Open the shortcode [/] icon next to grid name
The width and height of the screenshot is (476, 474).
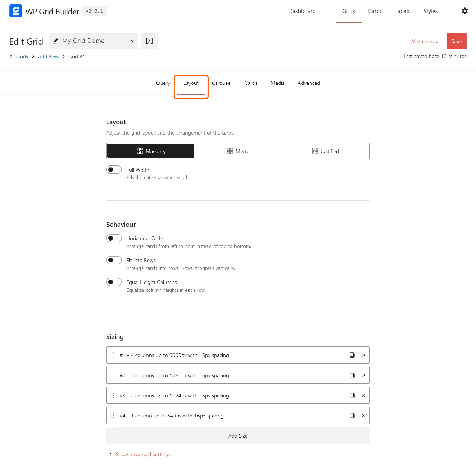(x=149, y=41)
